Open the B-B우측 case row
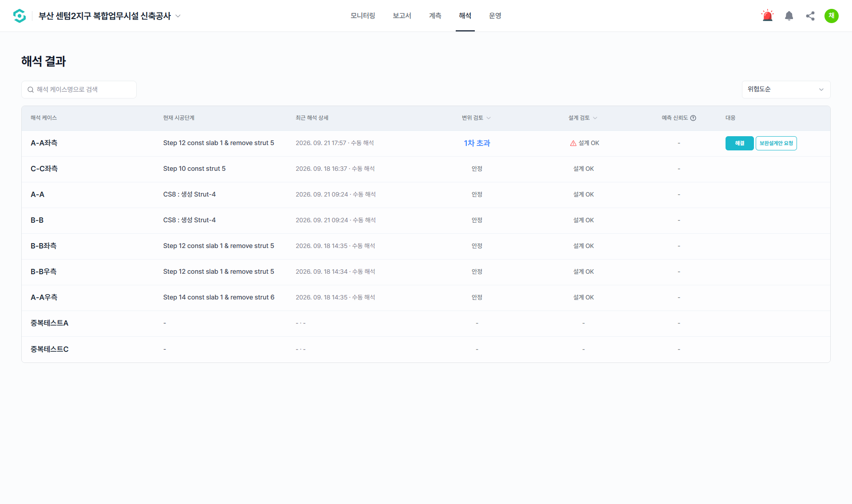This screenshot has height=504, width=852. (426, 272)
